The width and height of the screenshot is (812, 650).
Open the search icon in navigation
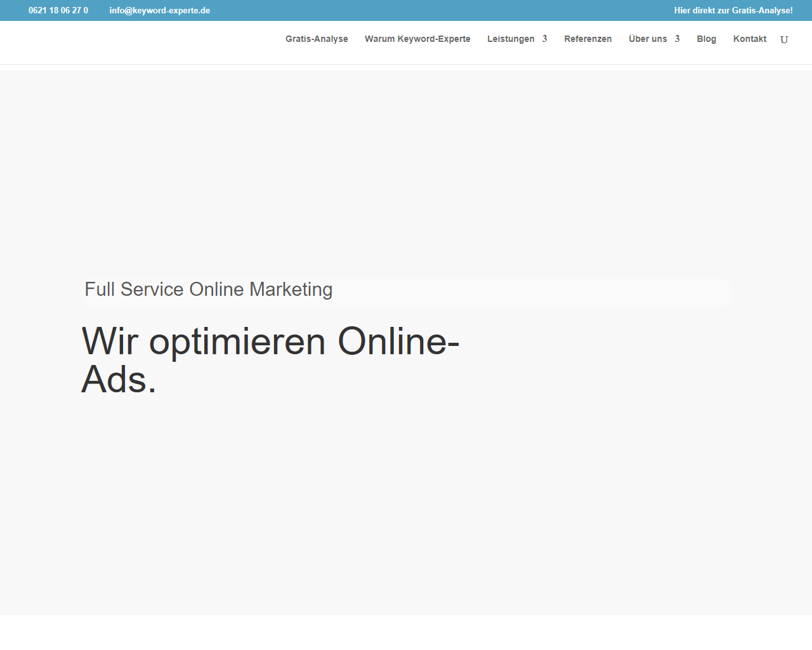click(784, 39)
